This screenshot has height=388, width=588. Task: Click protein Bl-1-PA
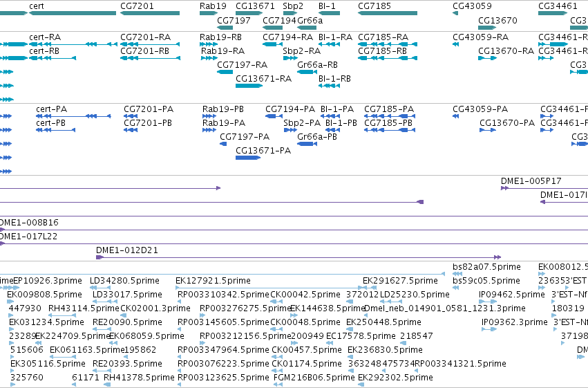(x=337, y=109)
